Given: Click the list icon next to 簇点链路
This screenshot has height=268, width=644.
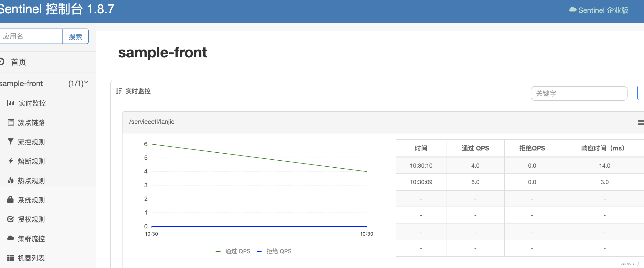Looking at the screenshot, I should point(11,122).
